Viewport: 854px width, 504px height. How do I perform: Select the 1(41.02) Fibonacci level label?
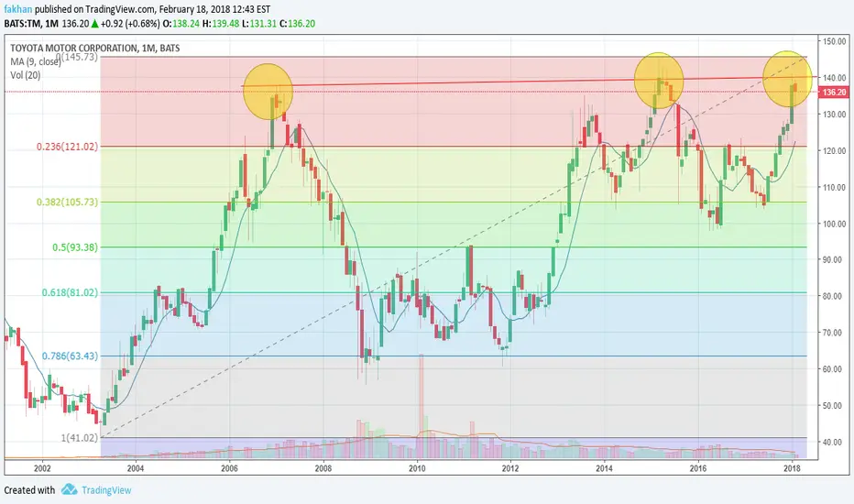80,437
